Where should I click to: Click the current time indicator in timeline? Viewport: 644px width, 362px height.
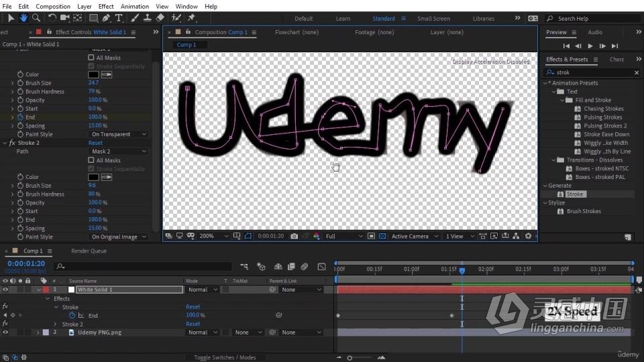click(462, 270)
